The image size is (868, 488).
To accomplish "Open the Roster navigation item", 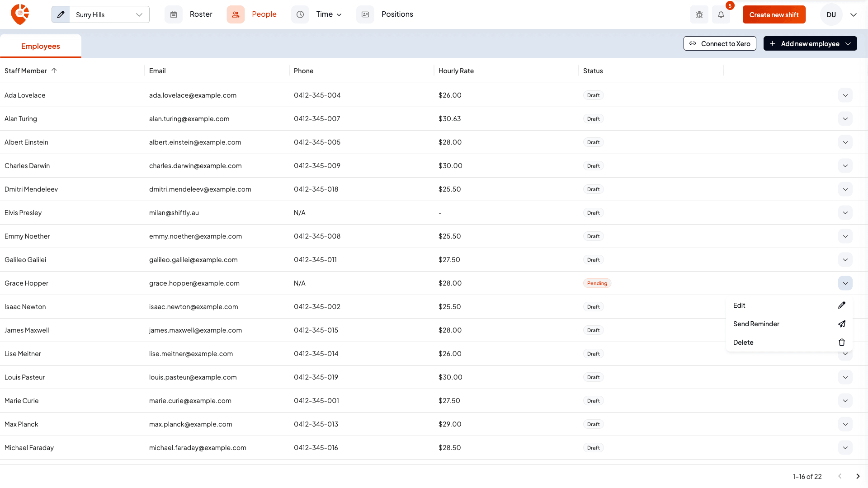I will 201,14.
